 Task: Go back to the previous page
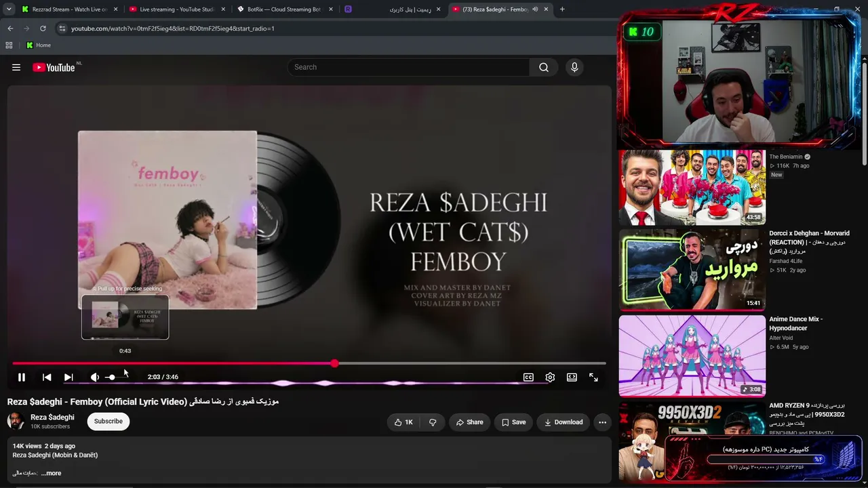tap(10, 28)
